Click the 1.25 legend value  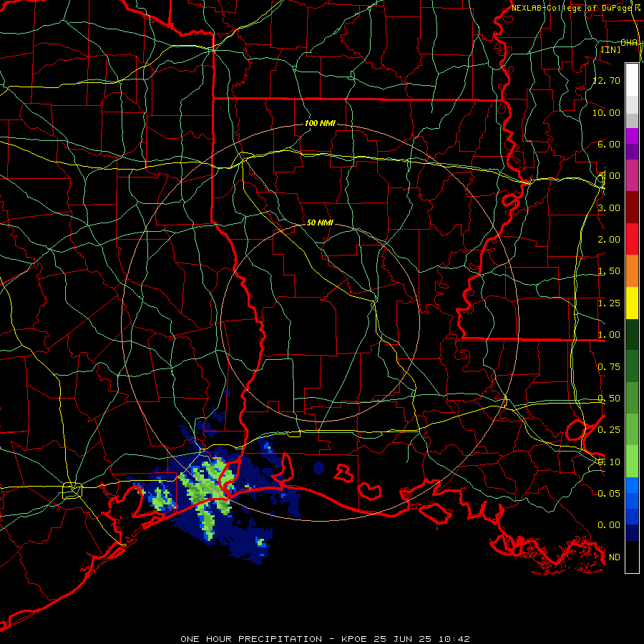[609, 303]
